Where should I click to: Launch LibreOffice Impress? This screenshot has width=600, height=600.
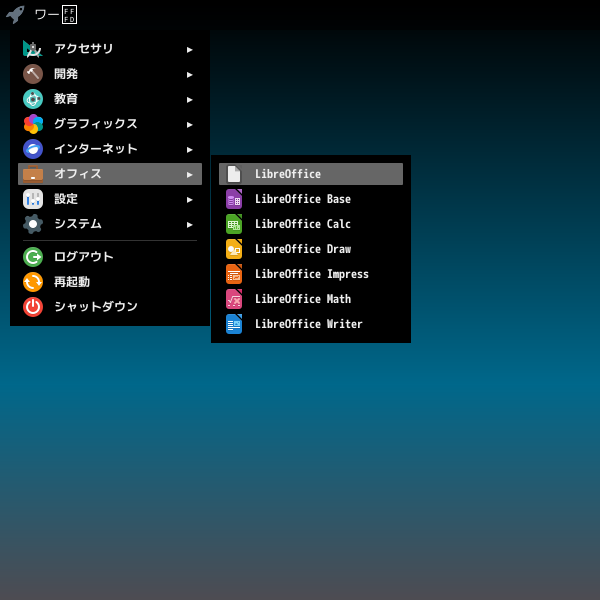(x=311, y=274)
